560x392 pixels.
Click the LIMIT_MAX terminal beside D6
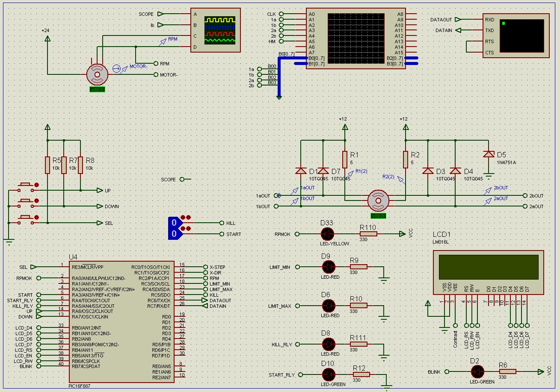pos(297,306)
